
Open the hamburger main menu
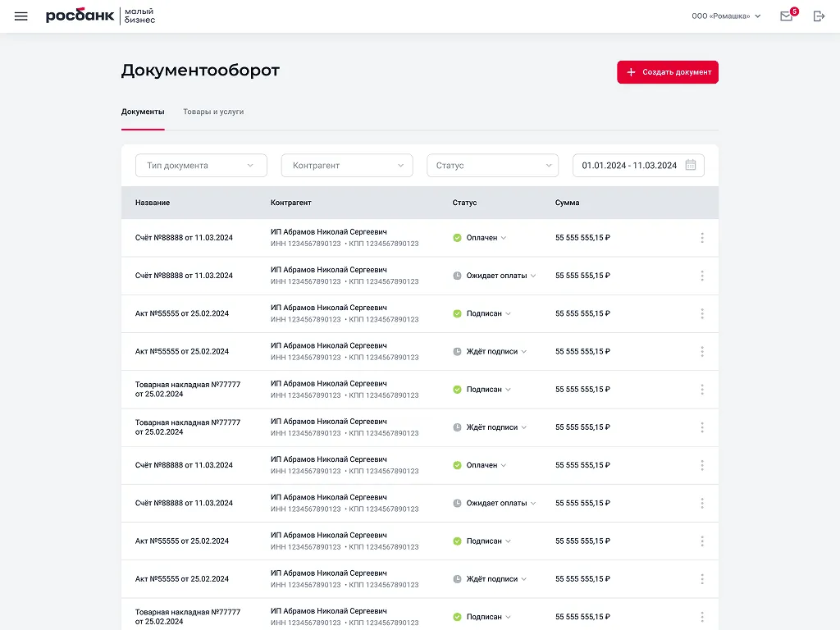pyautogui.click(x=21, y=16)
